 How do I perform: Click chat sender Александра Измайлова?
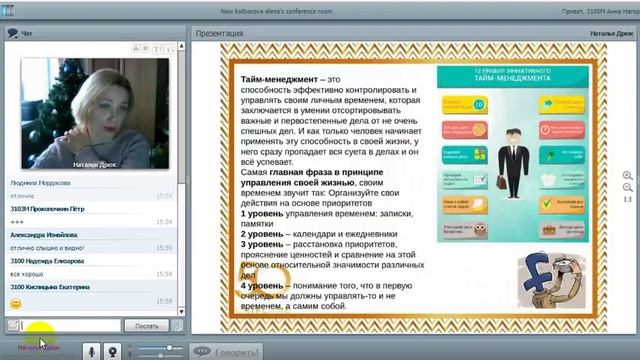click(x=44, y=235)
